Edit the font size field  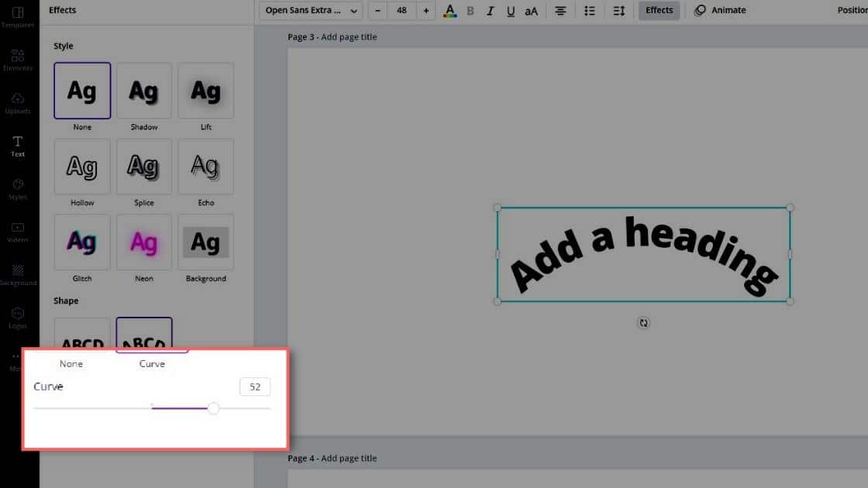pyautogui.click(x=401, y=10)
